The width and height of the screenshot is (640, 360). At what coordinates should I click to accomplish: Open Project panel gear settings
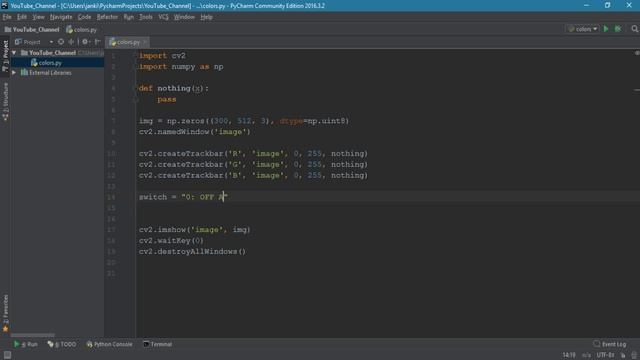point(85,42)
